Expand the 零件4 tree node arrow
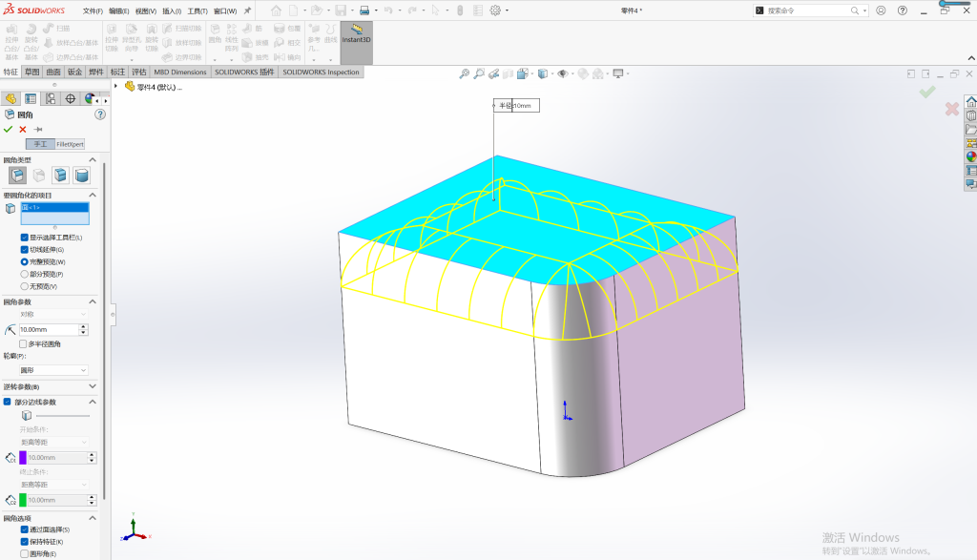Image resolution: width=977 pixels, height=560 pixels. tap(115, 87)
